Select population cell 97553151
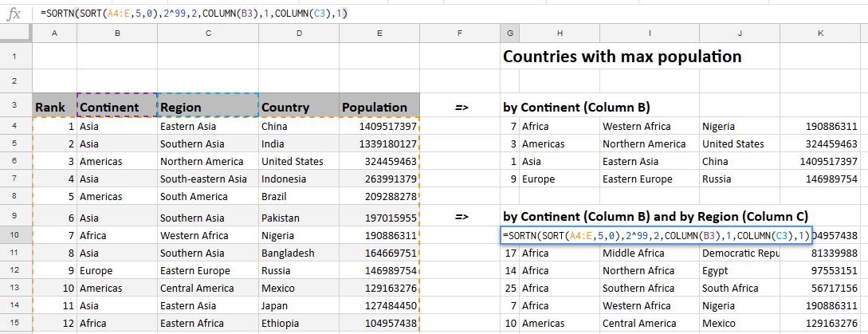Viewport: 868px width, 334px height. pyautogui.click(x=820, y=271)
